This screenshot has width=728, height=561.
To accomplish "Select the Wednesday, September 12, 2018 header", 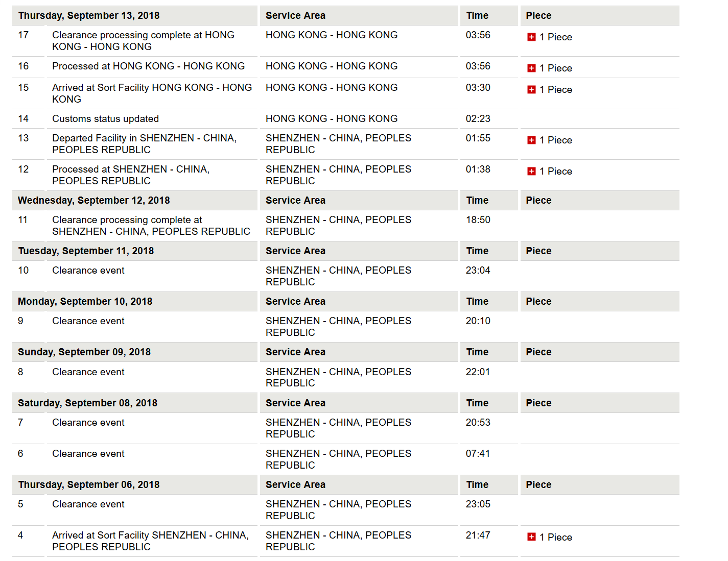I will 94,201.
